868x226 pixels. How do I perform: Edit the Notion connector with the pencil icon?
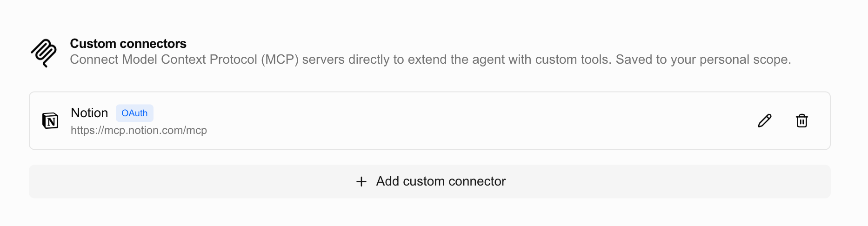pyautogui.click(x=765, y=121)
